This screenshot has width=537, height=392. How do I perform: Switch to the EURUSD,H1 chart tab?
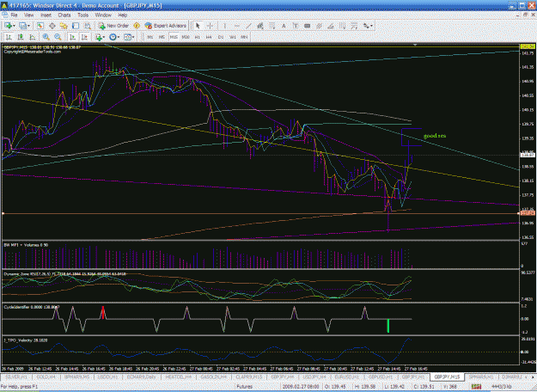pos(346,377)
